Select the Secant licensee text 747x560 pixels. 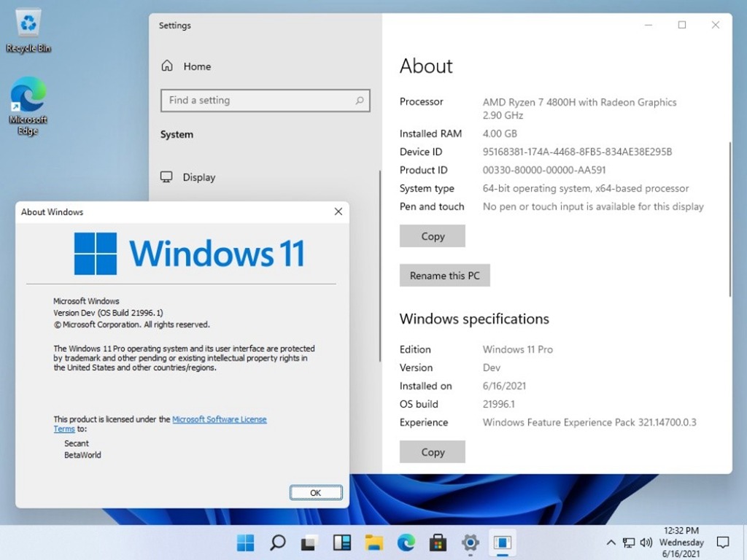[76, 443]
